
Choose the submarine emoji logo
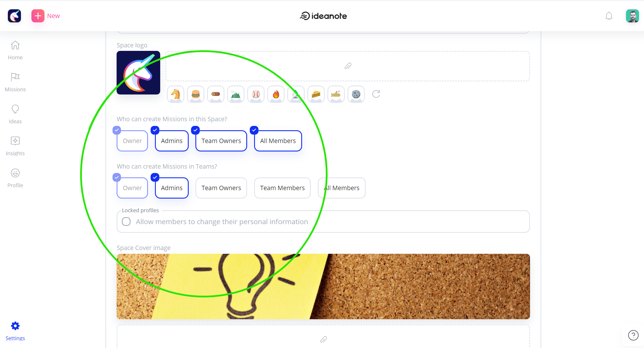[x=336, y=94]
